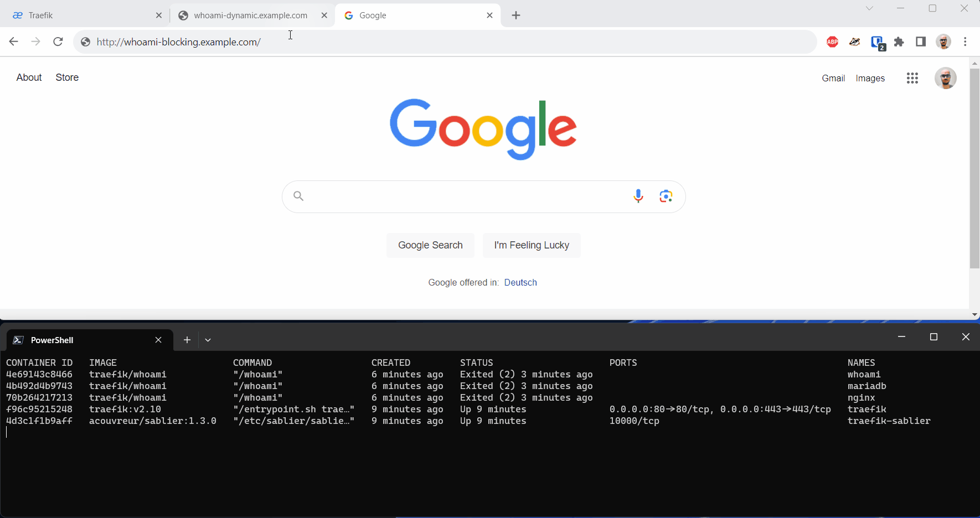Open the Images link
Screen dimensions: 980x518
point(870,78)
